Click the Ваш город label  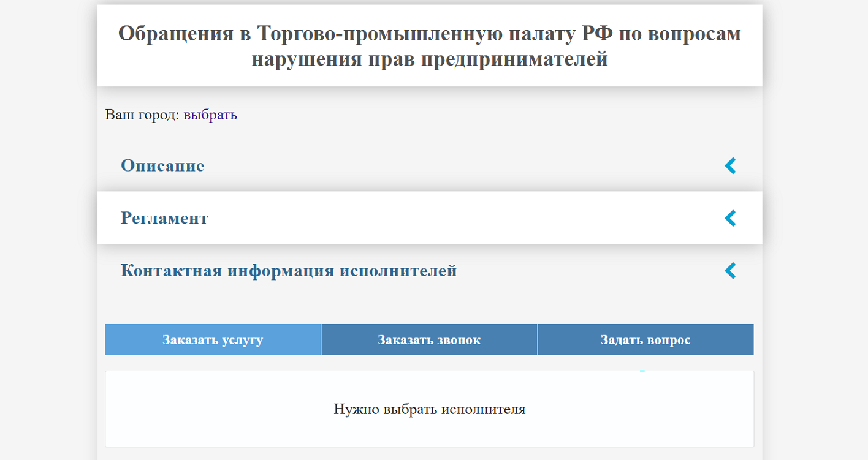point(142,115)
